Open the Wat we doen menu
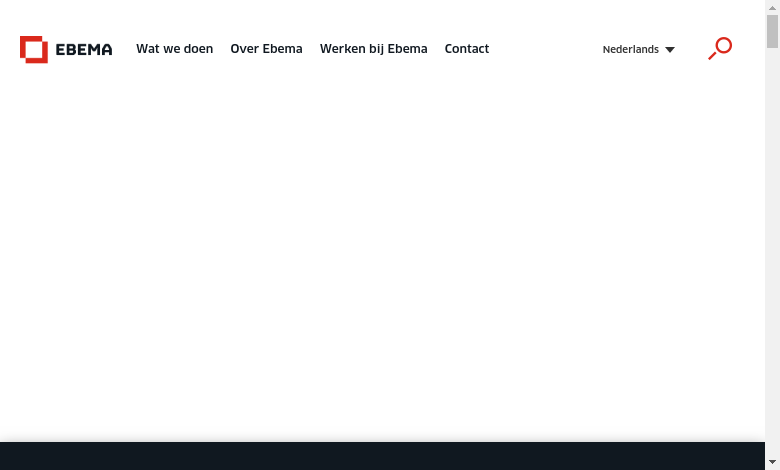This screenshot has width=780, height=470. pos(174,49)
